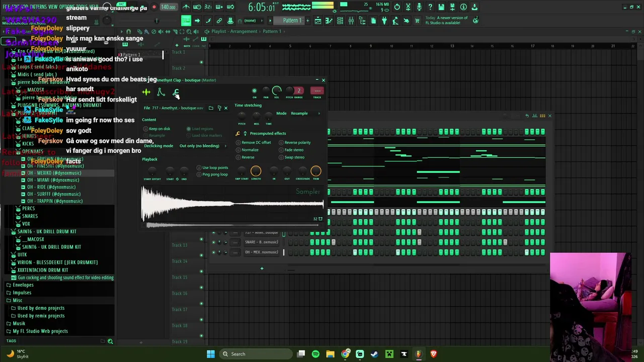Click the 140 tempo field

pos(168,7)
